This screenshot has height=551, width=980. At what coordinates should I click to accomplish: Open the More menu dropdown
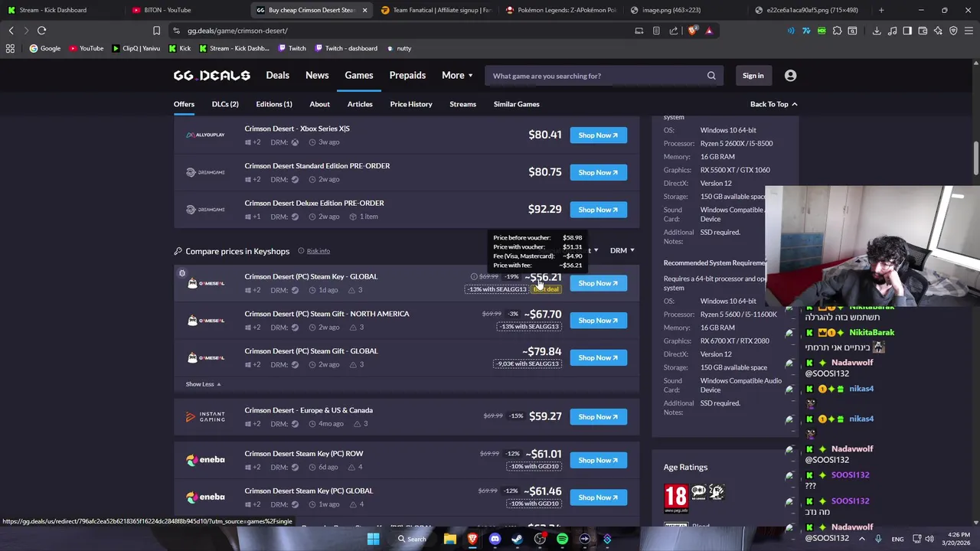click(457, 76)
